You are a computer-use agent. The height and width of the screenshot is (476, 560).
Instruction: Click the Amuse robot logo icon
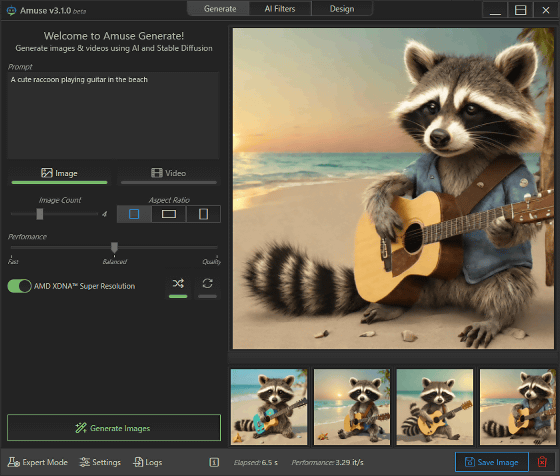[x=11, y=11]
